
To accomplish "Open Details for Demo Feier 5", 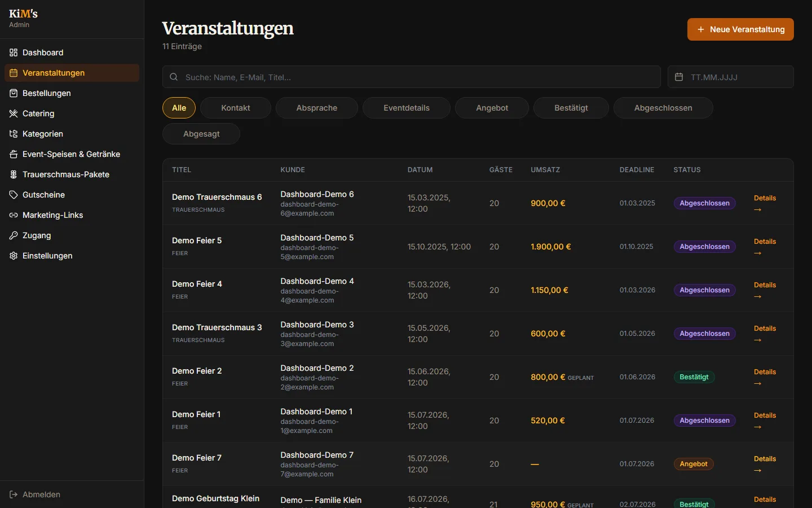I will click(765, 247).
